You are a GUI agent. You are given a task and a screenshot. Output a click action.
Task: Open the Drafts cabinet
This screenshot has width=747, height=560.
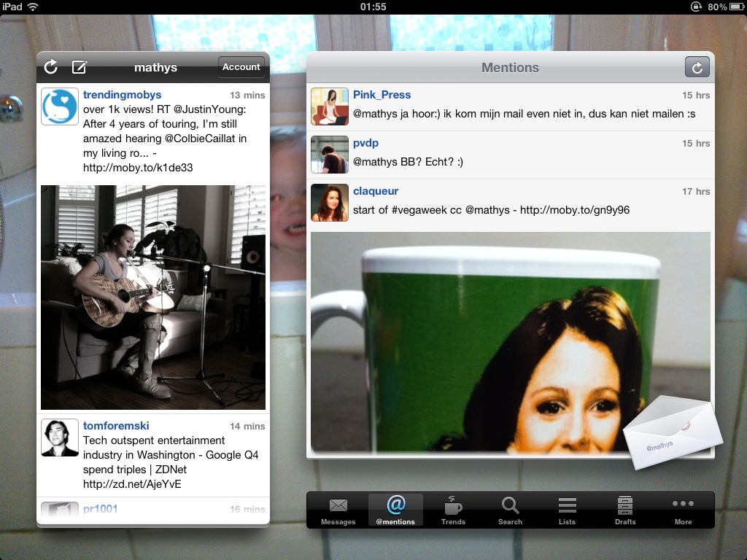[x=625, y=510]
